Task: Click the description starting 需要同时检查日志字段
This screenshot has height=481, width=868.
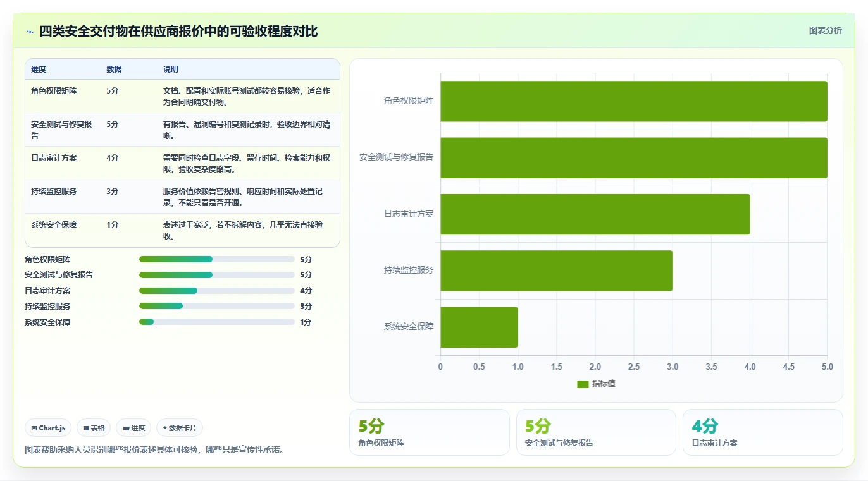Action: (247, 164)
